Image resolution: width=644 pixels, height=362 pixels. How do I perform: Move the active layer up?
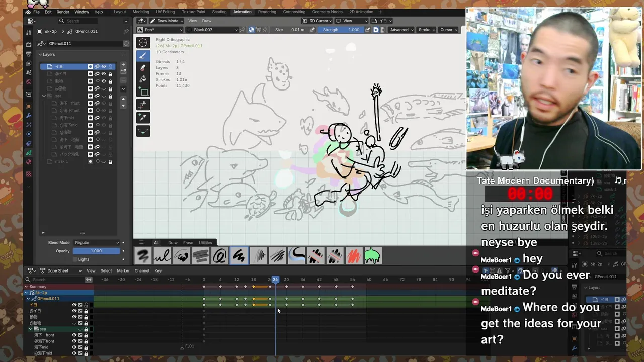[123, 99]
